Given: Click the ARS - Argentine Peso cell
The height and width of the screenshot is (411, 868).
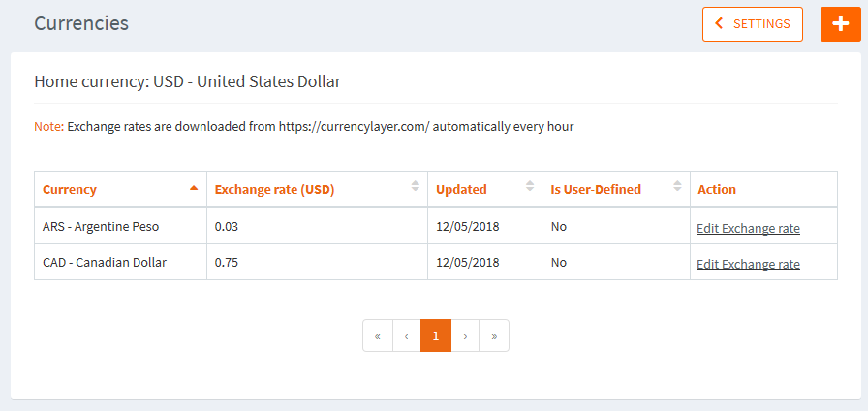Looking at the screenshot, I should [101, 226].
